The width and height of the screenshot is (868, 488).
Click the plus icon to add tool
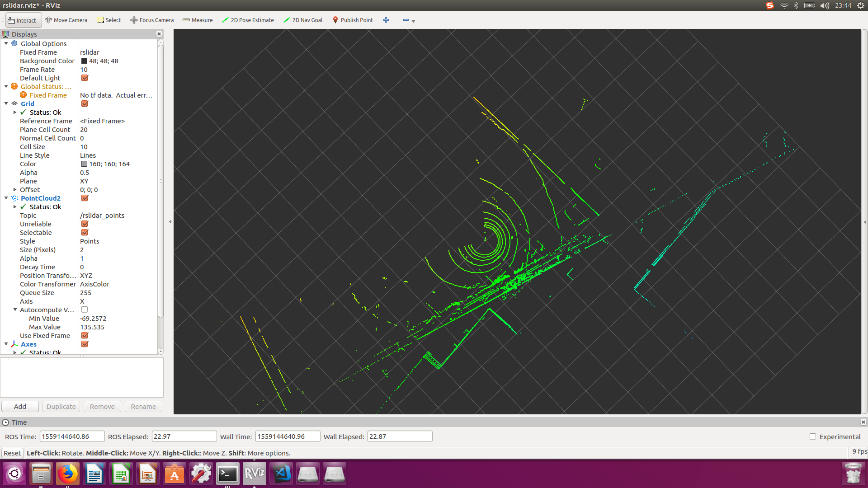point(386,20)
